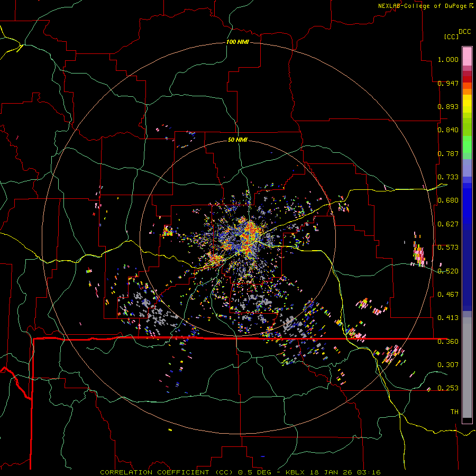476x476 pixels.
Task: Click the DCC label above the color scale
Action: pyautogui.click(x=464, y=32)
